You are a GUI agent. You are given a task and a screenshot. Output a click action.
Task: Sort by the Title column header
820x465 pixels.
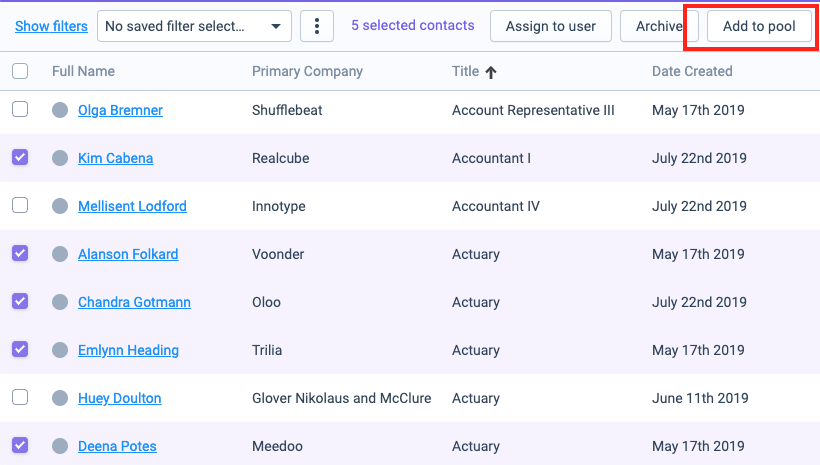tap(465, 71)
